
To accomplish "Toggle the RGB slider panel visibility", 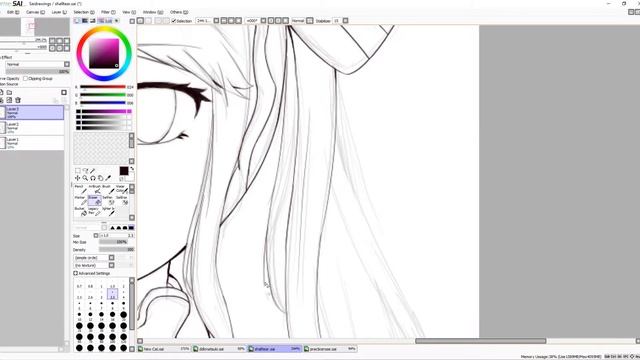I will point(85,20).
